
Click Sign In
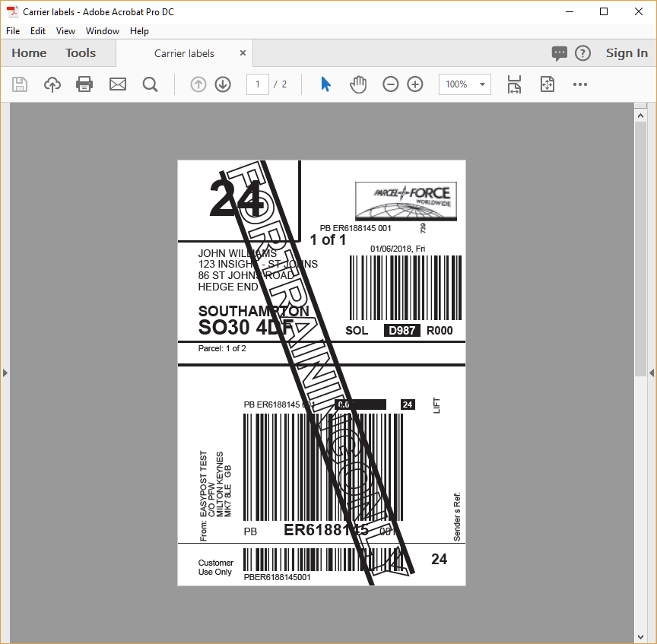627,52
